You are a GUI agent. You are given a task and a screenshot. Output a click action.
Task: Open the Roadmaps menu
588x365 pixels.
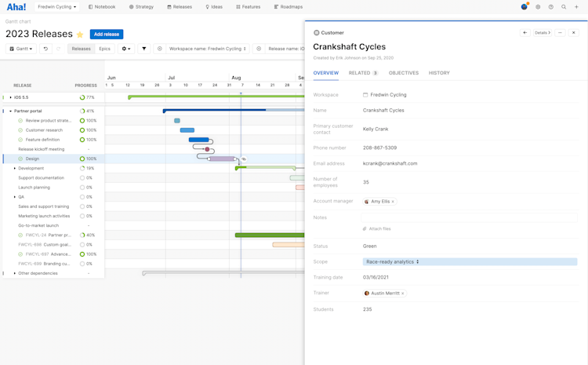289,7
